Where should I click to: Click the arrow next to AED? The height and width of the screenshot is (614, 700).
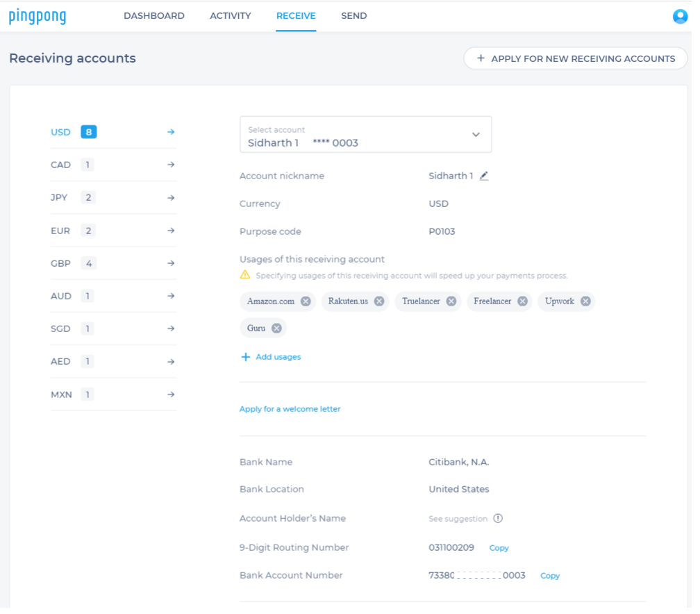[x=171, y=362]
